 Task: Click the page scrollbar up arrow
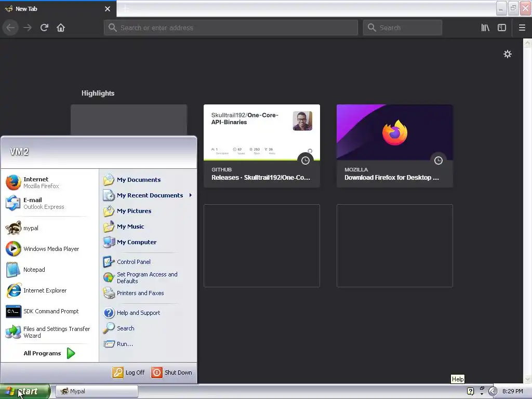coord(528,43)
